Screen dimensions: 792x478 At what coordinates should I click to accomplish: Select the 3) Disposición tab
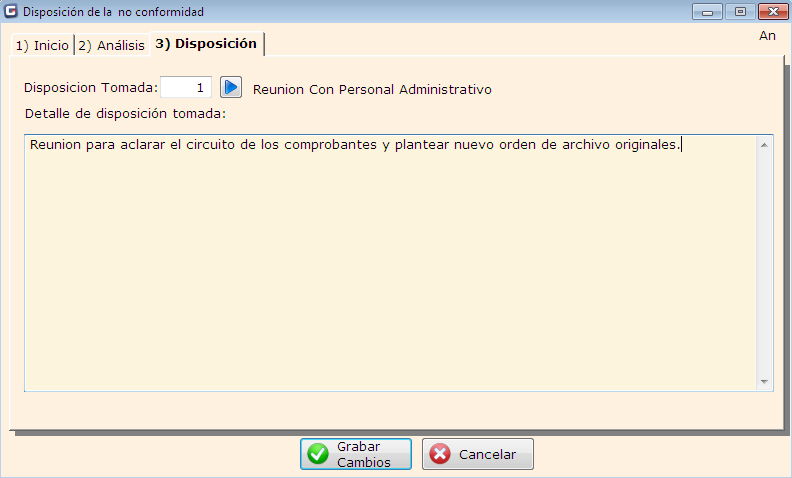(x=206, y=44)
